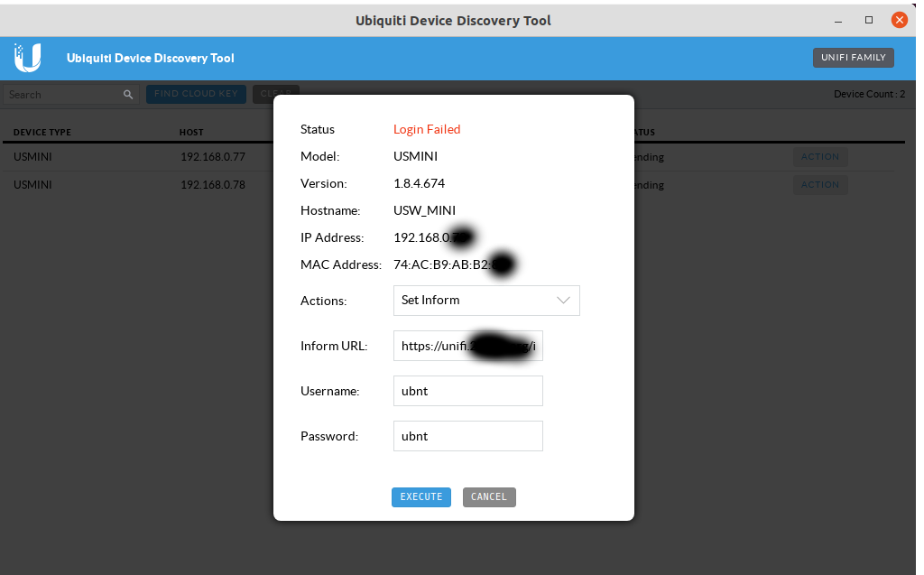Dismiss the dialog with Cancel

(x=489, y=496)
